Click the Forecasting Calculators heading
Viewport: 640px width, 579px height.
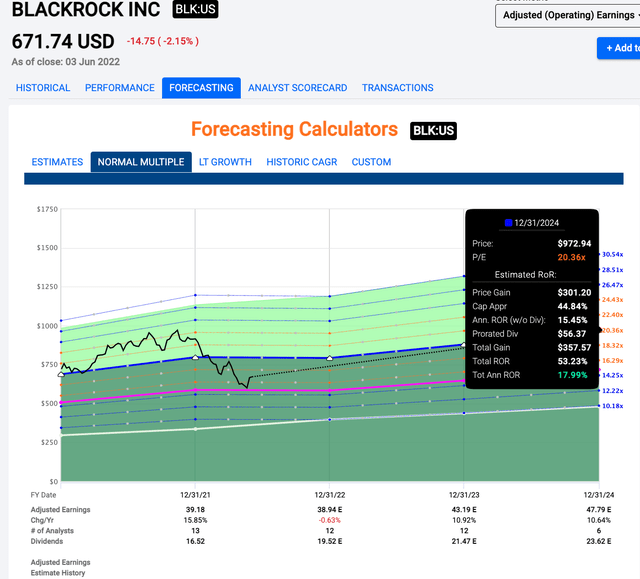click(294, 129)
